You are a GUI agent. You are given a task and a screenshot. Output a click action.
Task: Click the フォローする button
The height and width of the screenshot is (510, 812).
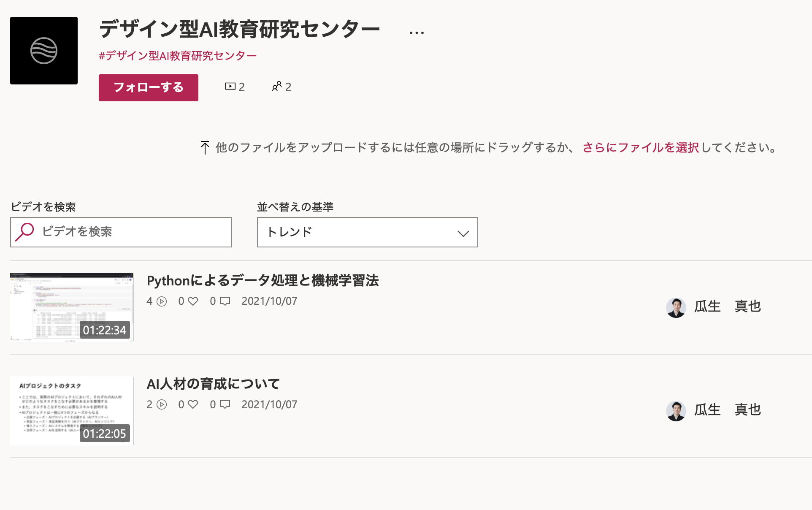(x=149, y=88)
